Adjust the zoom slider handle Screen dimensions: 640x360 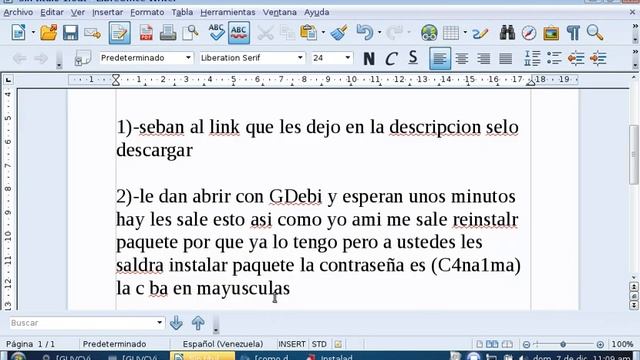coord(563,344)
